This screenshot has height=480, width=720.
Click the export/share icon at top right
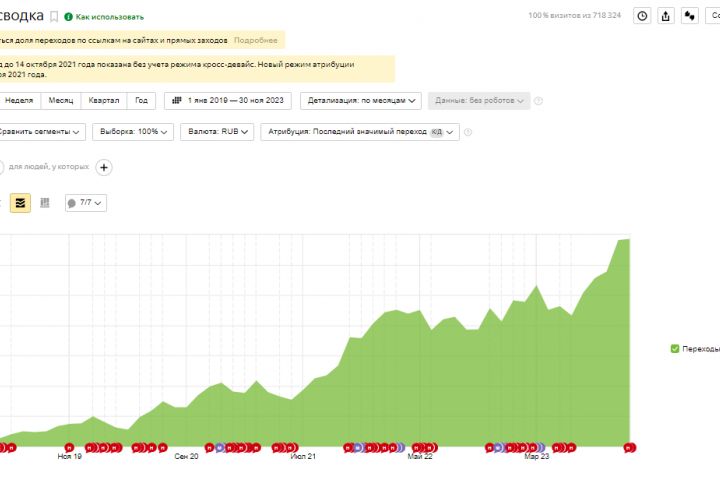[x=666, y=16]
